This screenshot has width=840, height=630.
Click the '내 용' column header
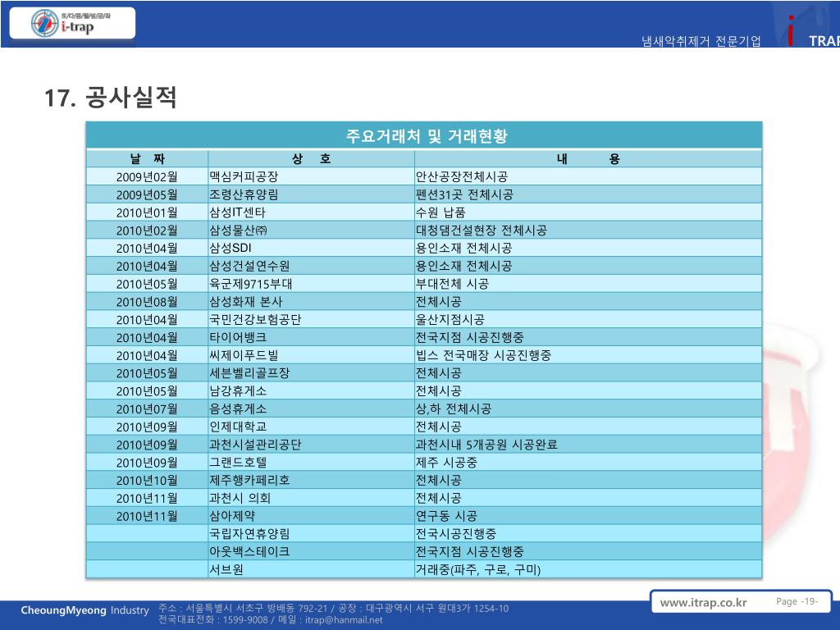click(588, 158)
